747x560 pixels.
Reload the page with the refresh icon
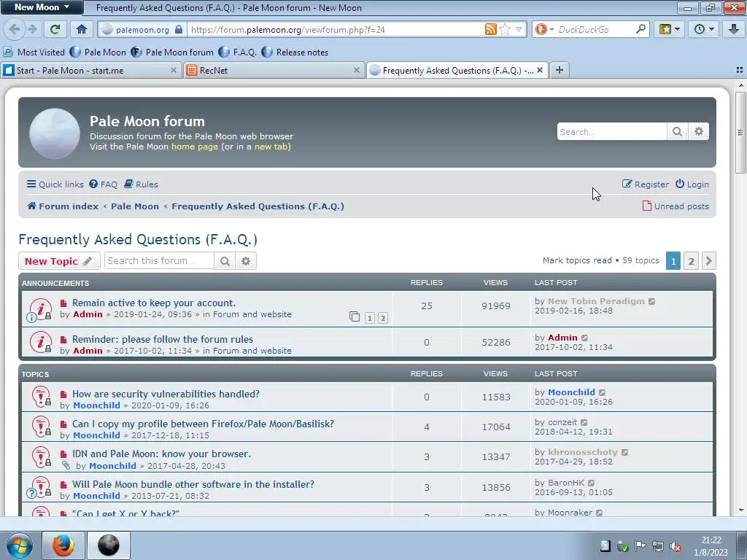tap(55, 29)
